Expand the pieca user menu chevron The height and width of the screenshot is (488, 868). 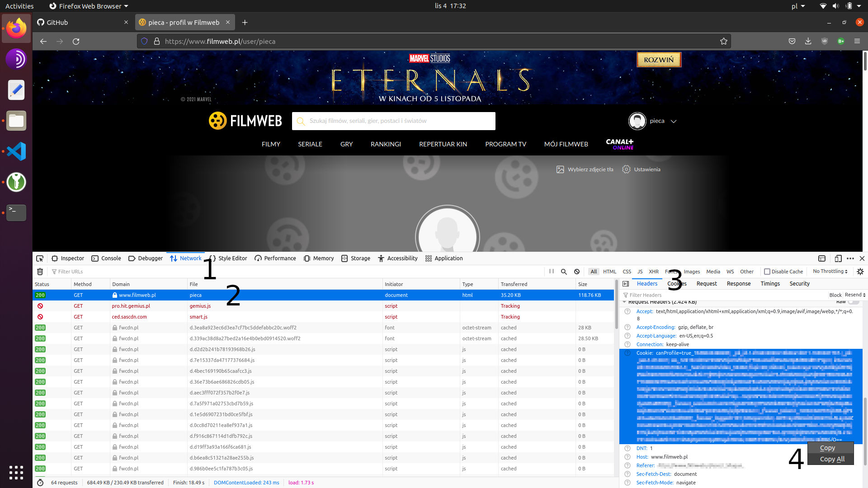(674, 121)
